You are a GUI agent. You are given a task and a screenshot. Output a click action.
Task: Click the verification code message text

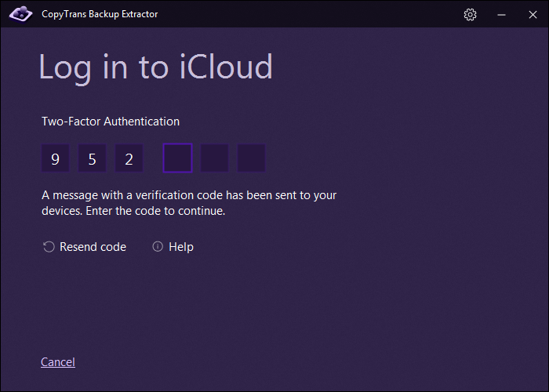pos(189,203)
